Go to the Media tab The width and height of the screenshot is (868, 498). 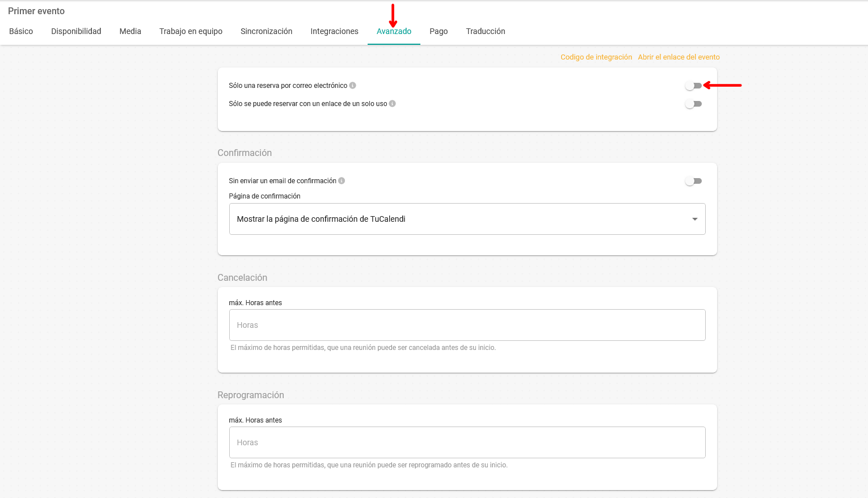click(130, 31)
